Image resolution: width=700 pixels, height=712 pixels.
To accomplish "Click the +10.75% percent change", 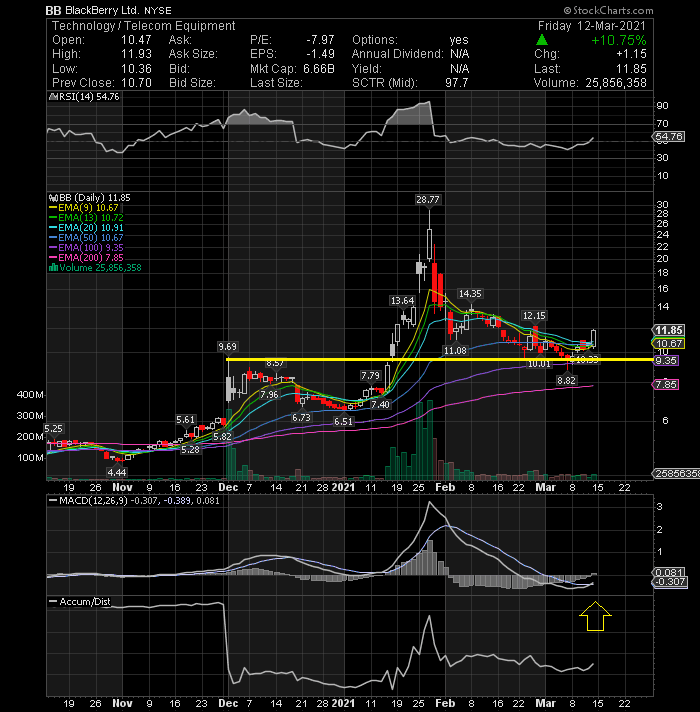I will [619, 40].
